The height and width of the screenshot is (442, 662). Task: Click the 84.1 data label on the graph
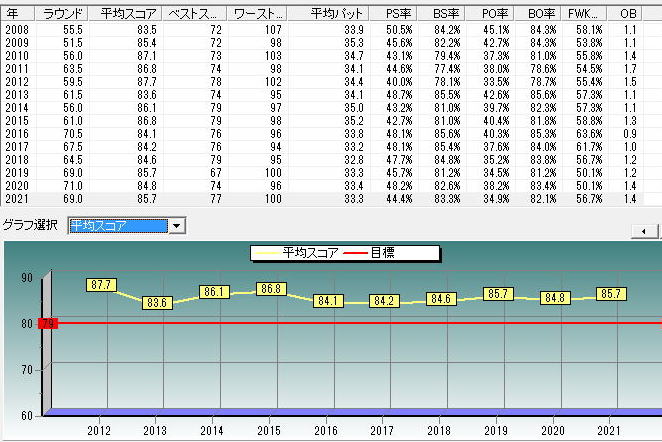coord(328,301)
